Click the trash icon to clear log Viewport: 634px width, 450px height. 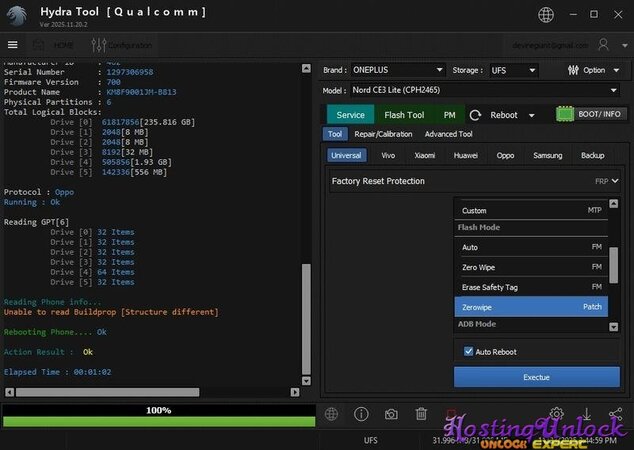pos(421,414)
